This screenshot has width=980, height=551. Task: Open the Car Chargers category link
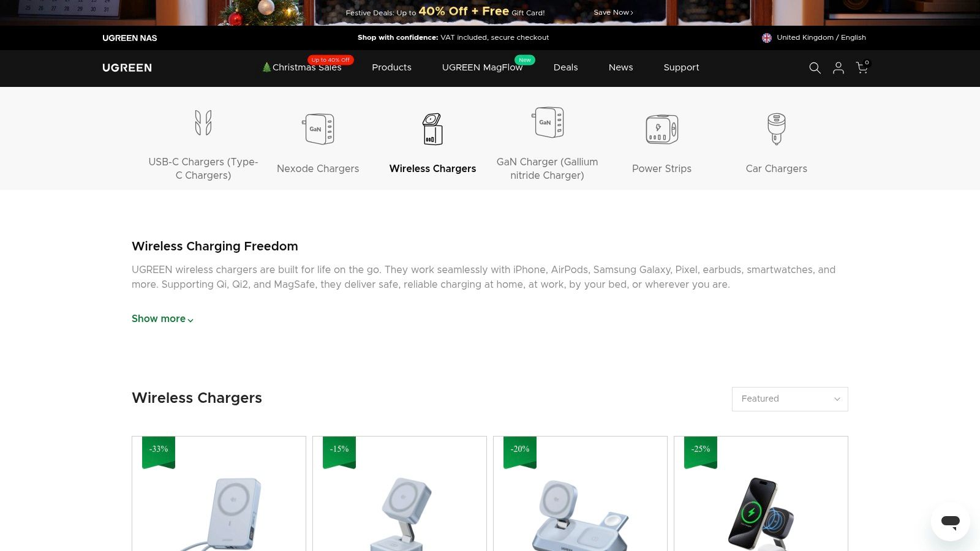(x=777, y=168)
